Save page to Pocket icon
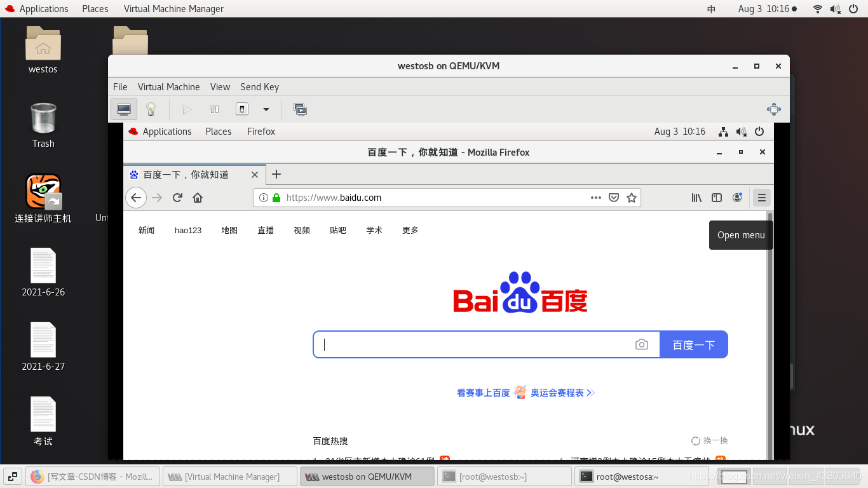This screenshot has width=868, height=488. click(x=614, y=198)
